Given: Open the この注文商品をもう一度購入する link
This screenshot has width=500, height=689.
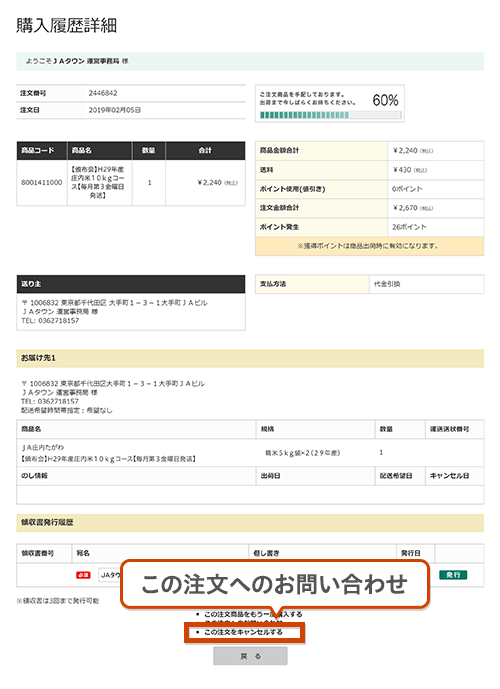Looking at the screenshot, I should pyautogui.click(x=253, y=614).
